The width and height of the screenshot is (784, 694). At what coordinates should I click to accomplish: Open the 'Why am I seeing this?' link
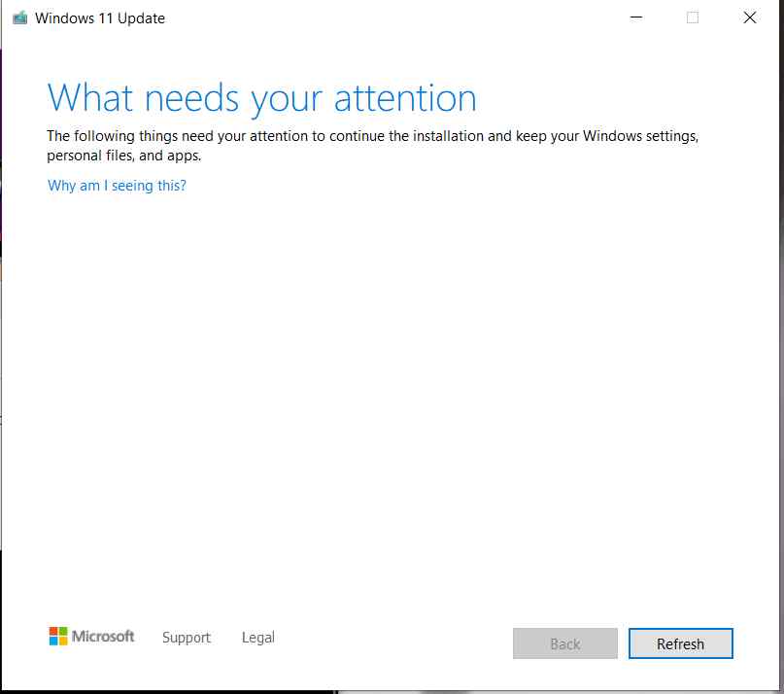pos(117,186)
